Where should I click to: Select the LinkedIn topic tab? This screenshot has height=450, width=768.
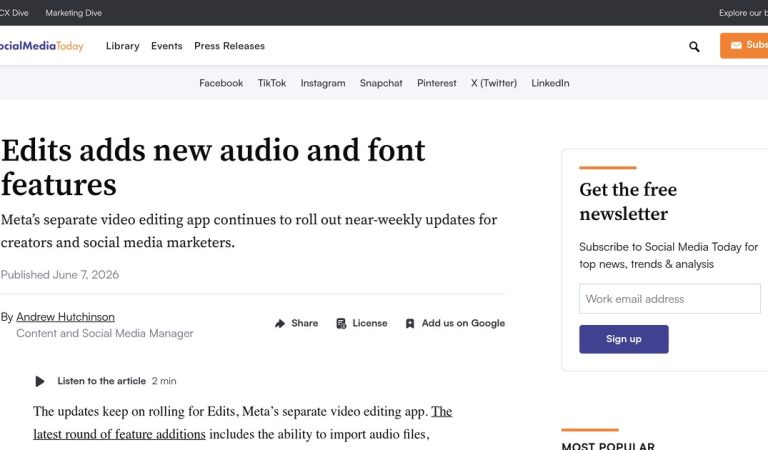(550, 83)
